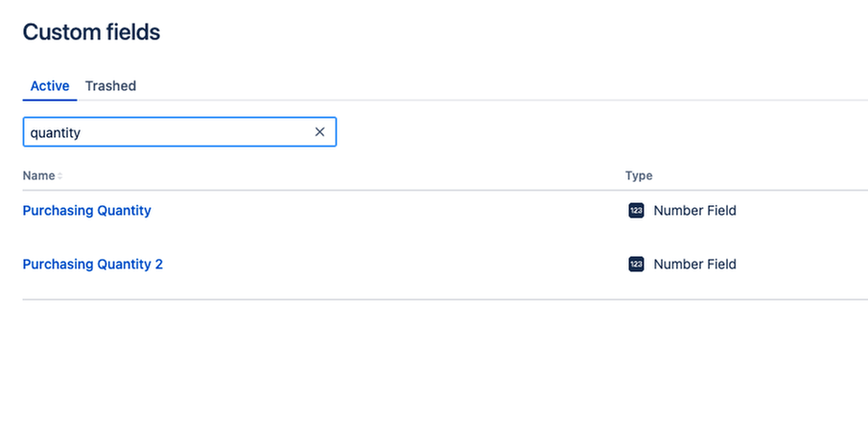Click the 123 icon in Purchasing Quantity 2 row
Screen dimensions: 868x439
(x=636, y=265)
